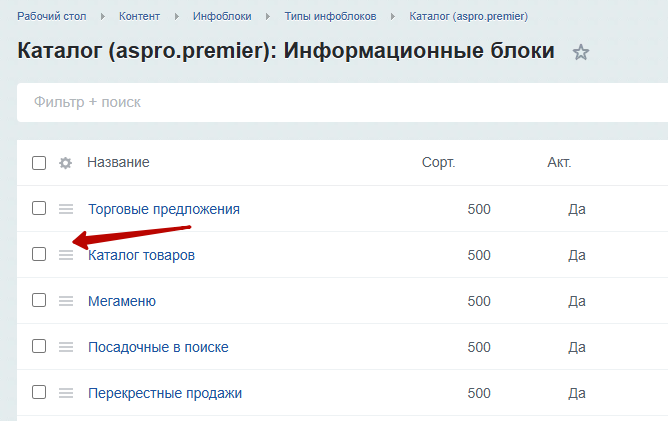Open the Каталог товаров infoblock link
Image resolution: width=668 pixels, height=421 pixels.
pos(141,255)
